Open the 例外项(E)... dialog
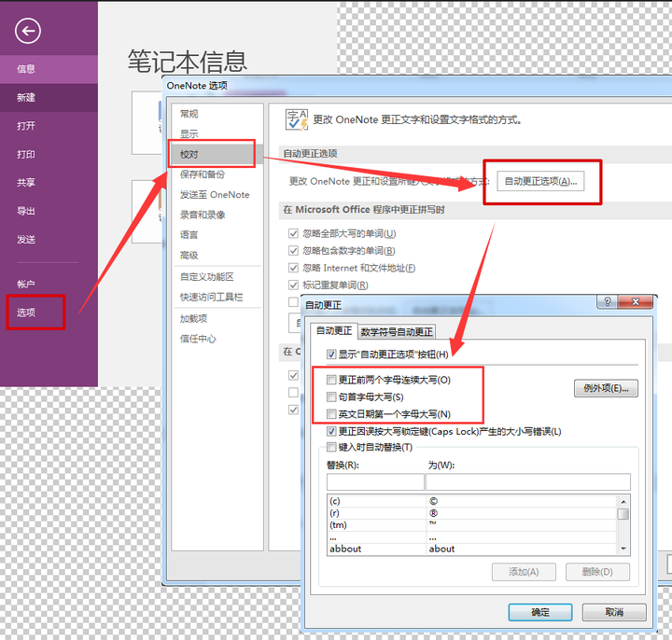This screenshot has width=672, height=640. tap(606, 388)
